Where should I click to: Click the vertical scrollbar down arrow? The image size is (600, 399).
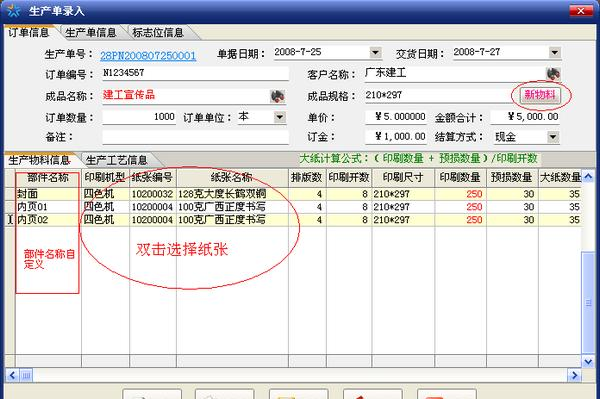tap(588, 362)
